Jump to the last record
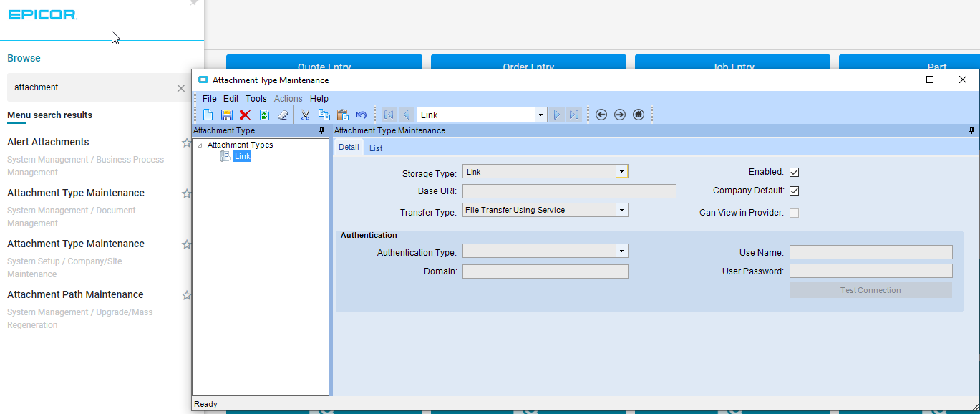980x414 pixels. tap(574, 115)
